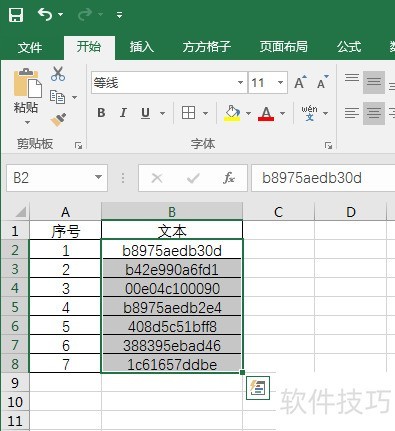Switch to the 插入 tab
Viewport: 395px width, 431px height.
pos(142,47)
